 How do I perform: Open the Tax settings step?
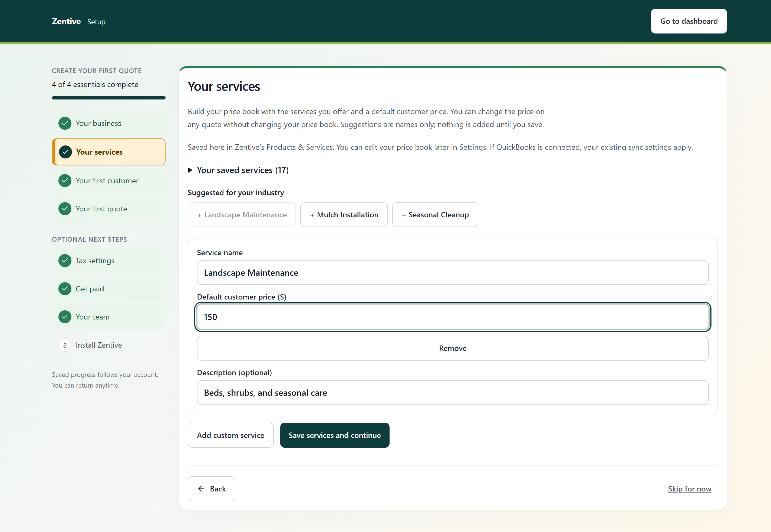[109, 261]
